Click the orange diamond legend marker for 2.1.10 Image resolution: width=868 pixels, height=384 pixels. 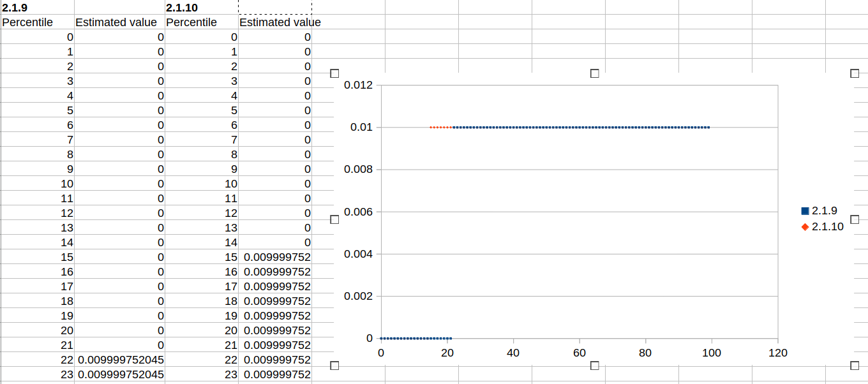click(805, 227)
